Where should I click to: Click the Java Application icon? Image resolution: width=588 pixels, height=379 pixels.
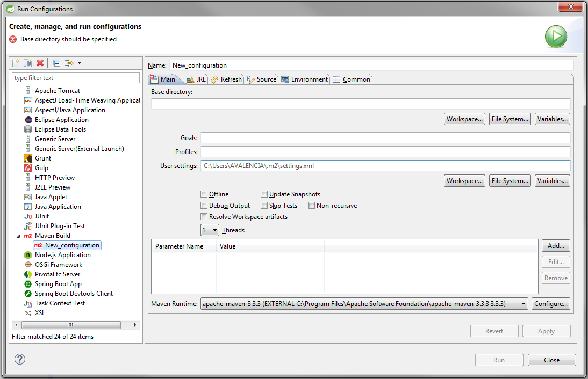pos(28,207)
